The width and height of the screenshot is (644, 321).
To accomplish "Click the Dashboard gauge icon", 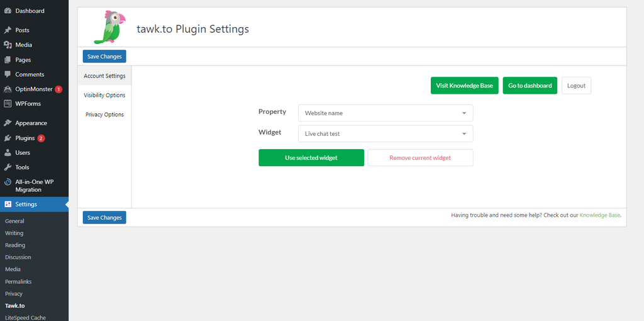I will pyautogui.click(x=8, y=11).
